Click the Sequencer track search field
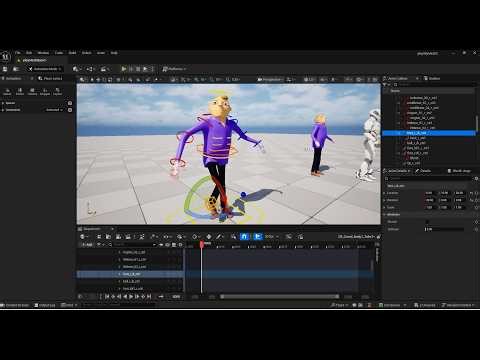This screenshot has height=360, width=480. 134,245
